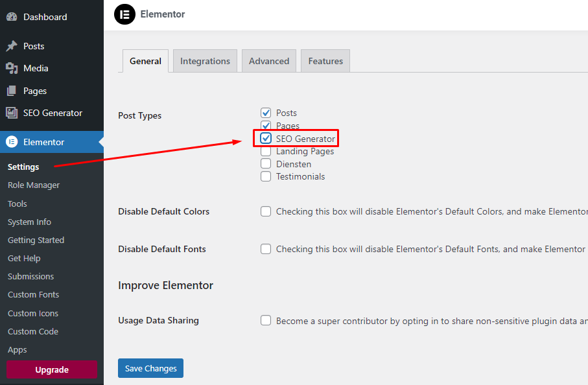This screenshot has height=385, width=588.
Task: Click the Pages icon in sidebar
Action: pos(12,91)
